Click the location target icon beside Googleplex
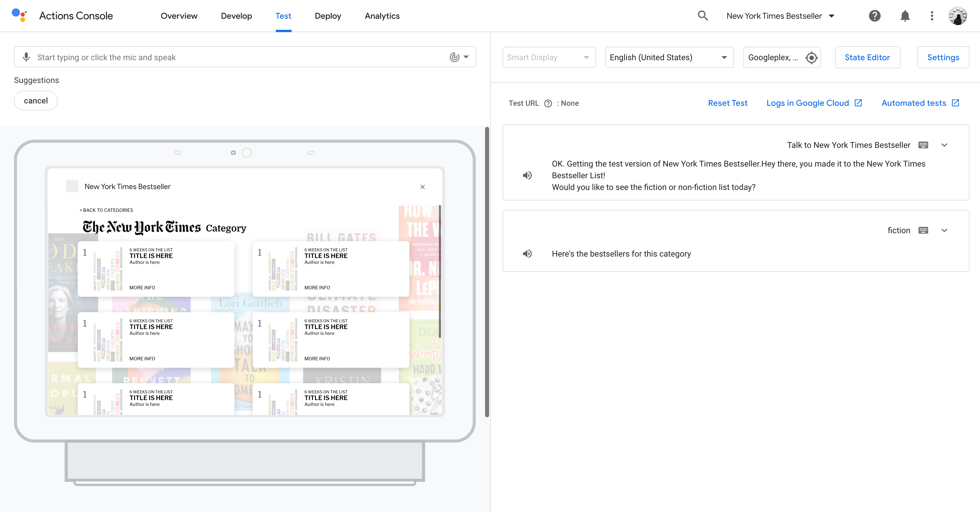The image size is (980, 512). pyautogui.click(x=811, y=58)
